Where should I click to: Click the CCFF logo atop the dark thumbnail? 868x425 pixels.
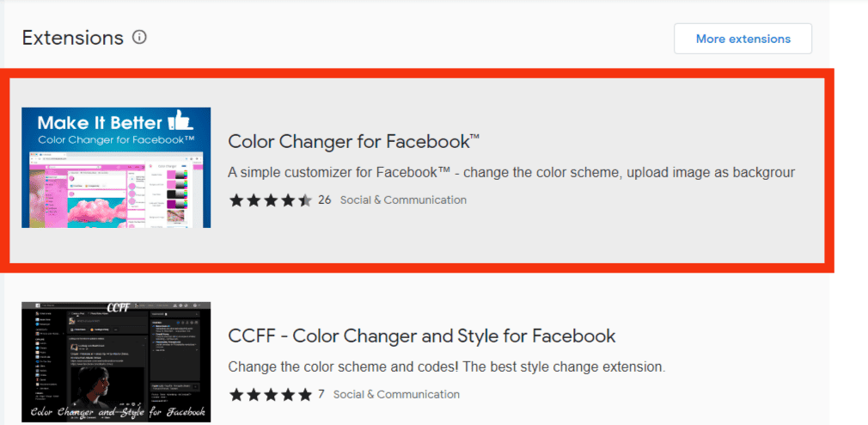pyautogui.click(x=118, y=307)
